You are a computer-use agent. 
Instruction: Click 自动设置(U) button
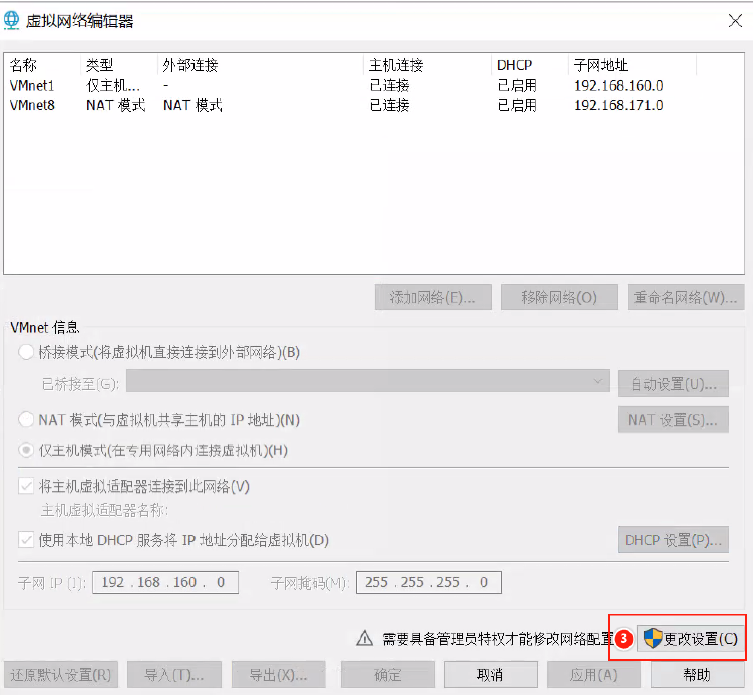(673, 384)
